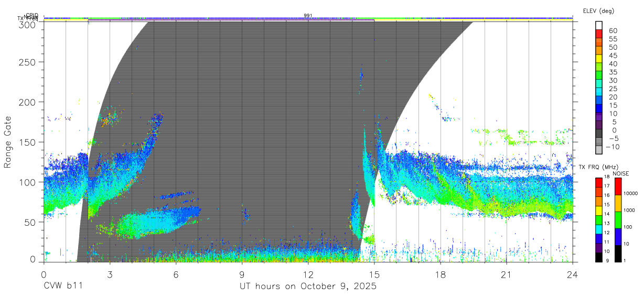This screenshot has width=644, height=297.
Task: Click the 0 tick on UT hours axis
Action: [44, 274]
